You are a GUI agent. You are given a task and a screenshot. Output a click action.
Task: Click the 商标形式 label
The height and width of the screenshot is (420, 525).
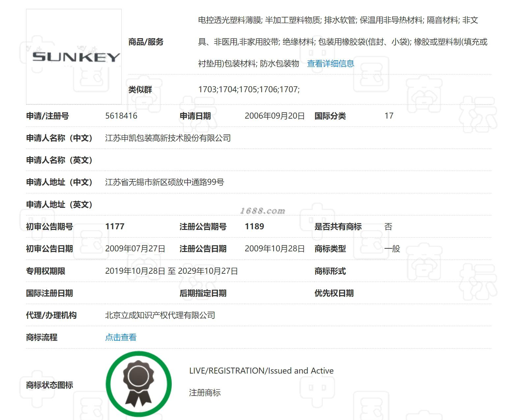click(x=330, y=271)
